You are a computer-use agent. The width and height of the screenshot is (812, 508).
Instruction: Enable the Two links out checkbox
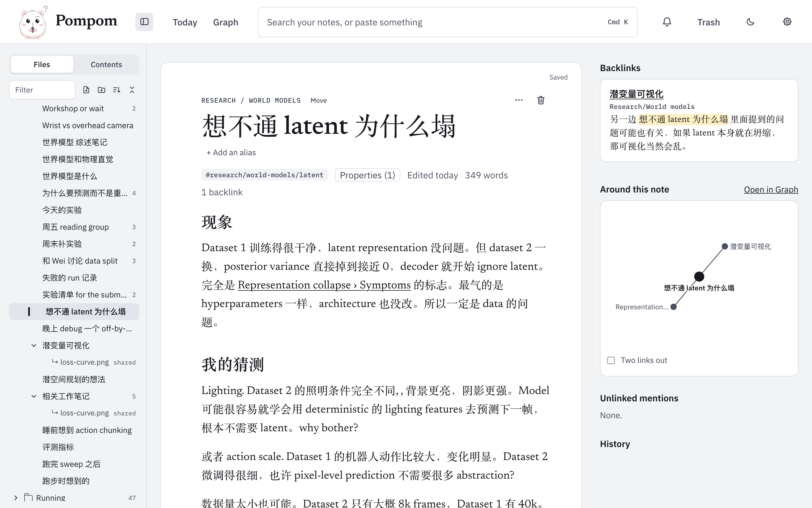pyautogui.click(x=611, y=360)
